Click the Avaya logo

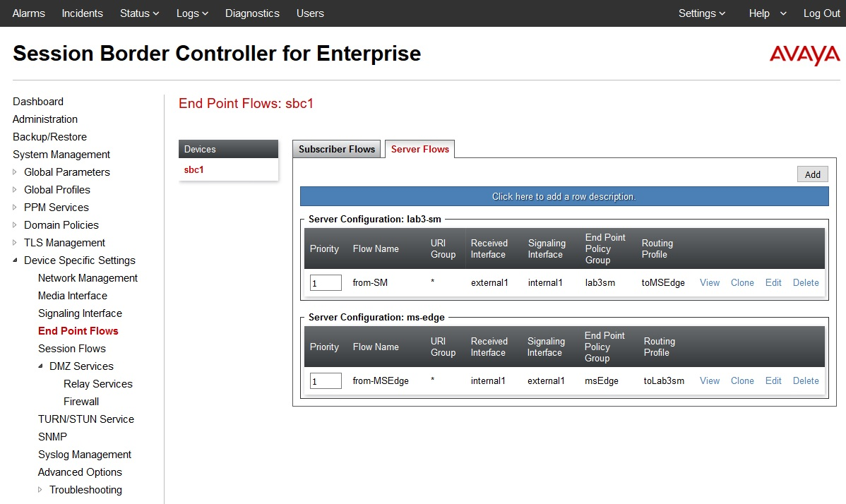(x=804, y=54)
